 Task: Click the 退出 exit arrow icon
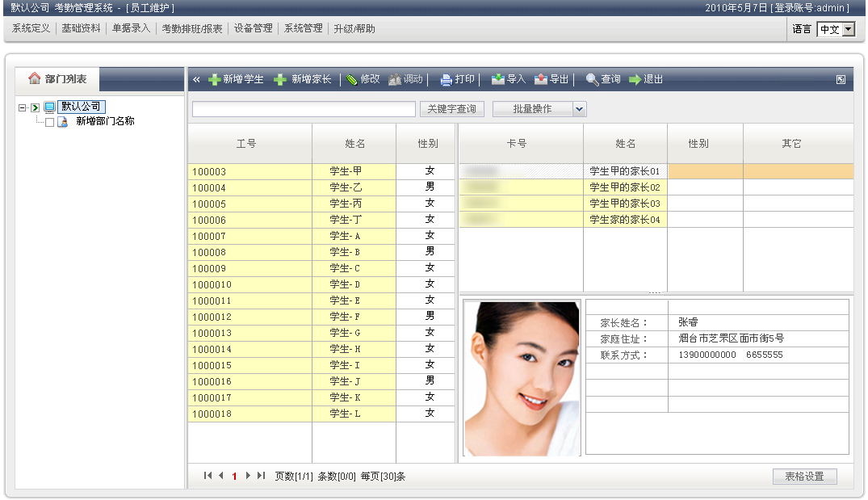[x=635, y=80]
